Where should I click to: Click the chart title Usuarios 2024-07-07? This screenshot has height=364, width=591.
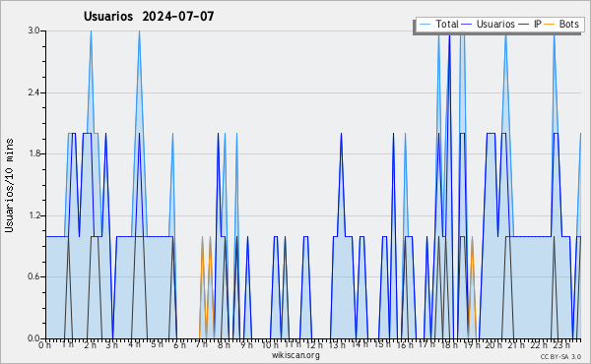149,16
